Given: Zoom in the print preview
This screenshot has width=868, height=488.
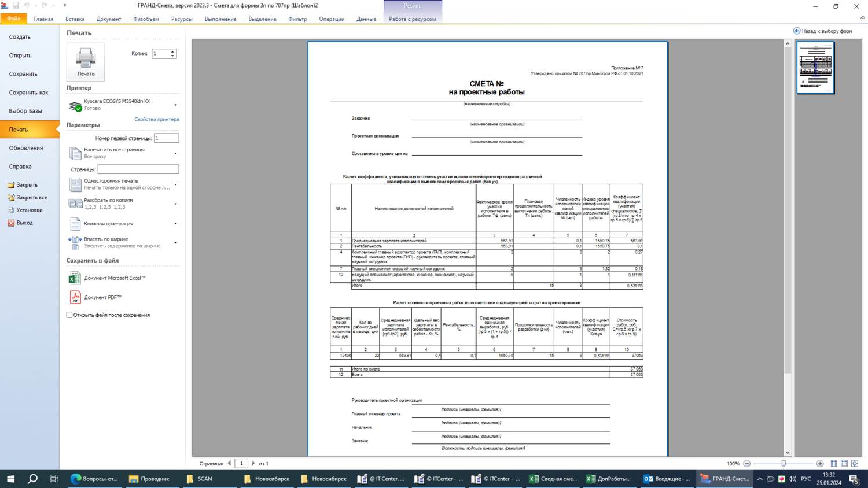Looking at the screenshot, I should pos(820,464).
